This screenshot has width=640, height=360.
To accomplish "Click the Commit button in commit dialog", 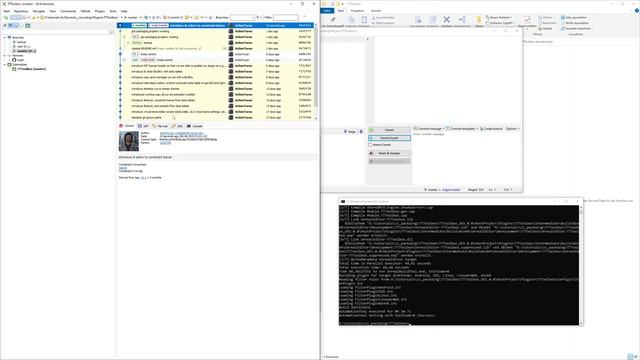I will pos(389,130).
